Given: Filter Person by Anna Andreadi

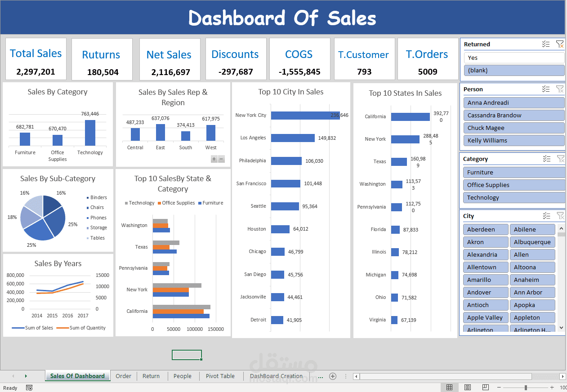Looking at the screenshot, I should coord(514,102).
